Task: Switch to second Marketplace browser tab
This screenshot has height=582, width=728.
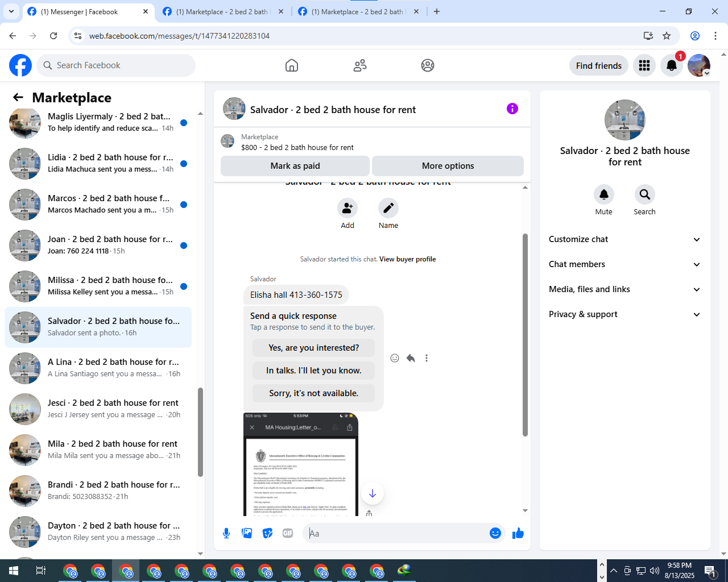Action: click(223, 12)
